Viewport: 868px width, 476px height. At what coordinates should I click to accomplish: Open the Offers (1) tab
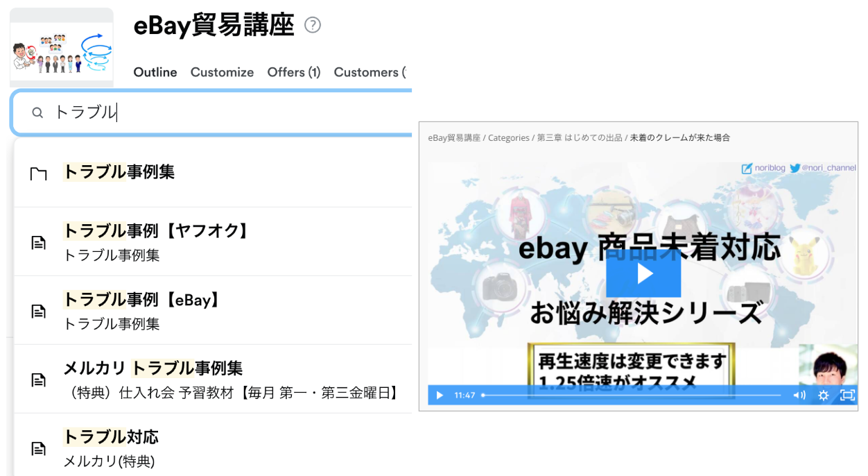(294, 72)
